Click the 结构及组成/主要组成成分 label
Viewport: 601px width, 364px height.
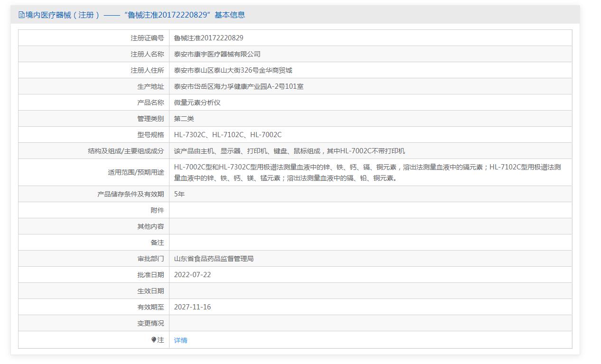pos(126,151)
